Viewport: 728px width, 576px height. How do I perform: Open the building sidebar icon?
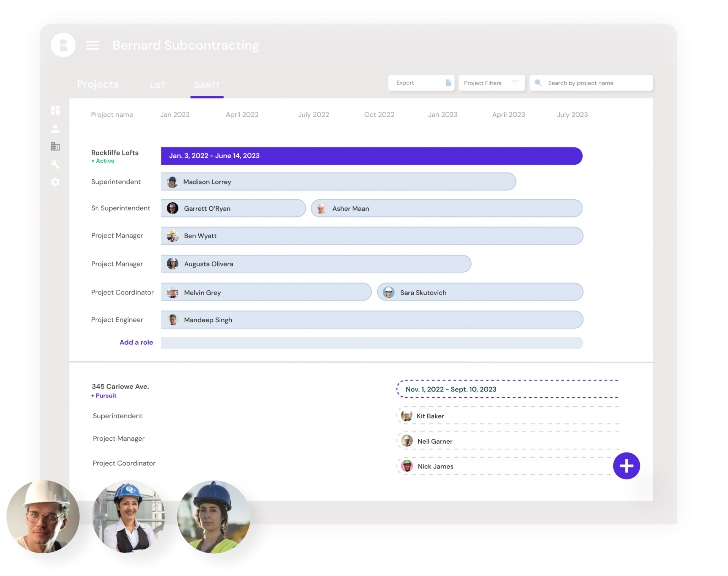click(x=55, y=146)
